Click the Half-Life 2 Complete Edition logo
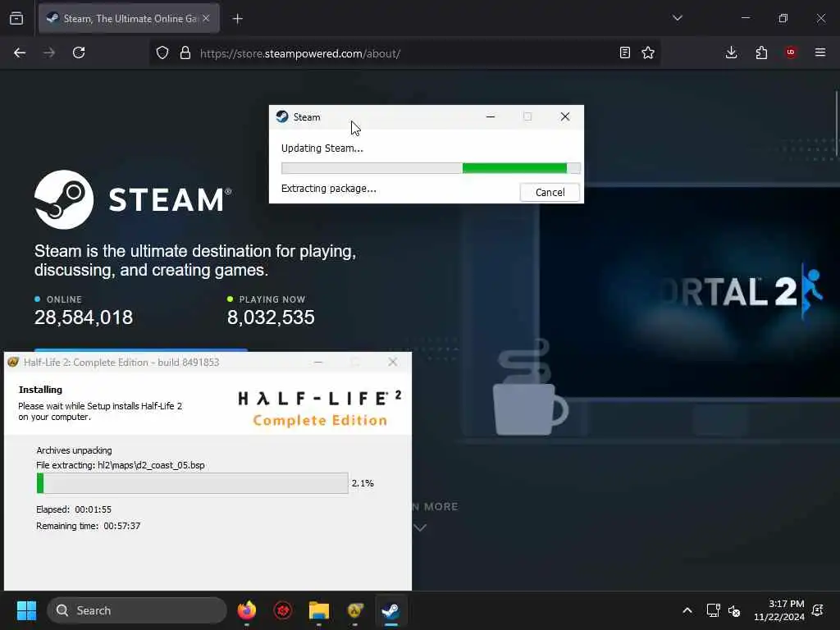840x630 pixels. coord(320,409)
